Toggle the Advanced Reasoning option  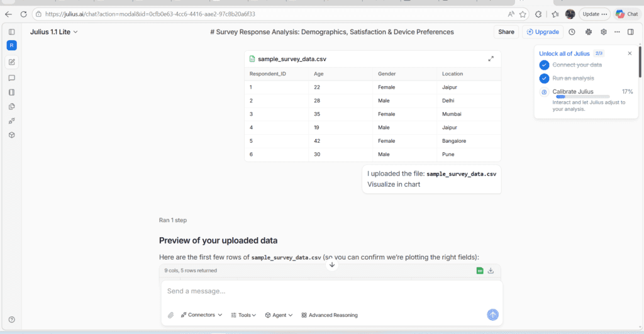330,315
